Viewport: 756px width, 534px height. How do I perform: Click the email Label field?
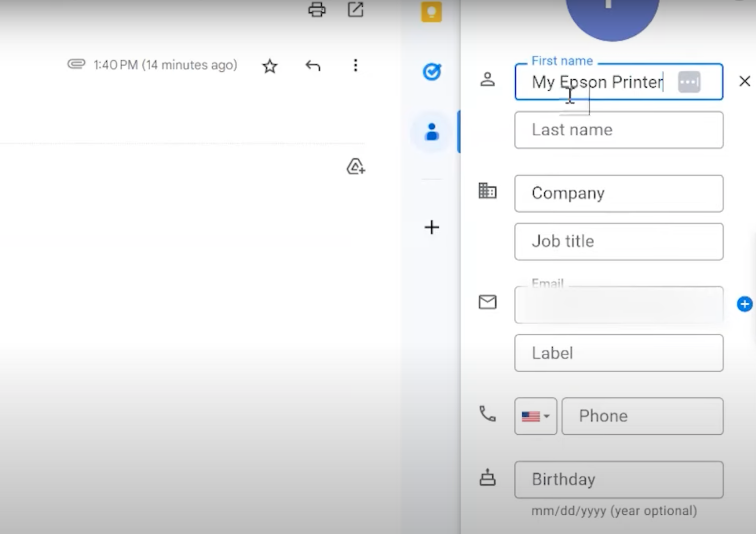tap(619, 353)
